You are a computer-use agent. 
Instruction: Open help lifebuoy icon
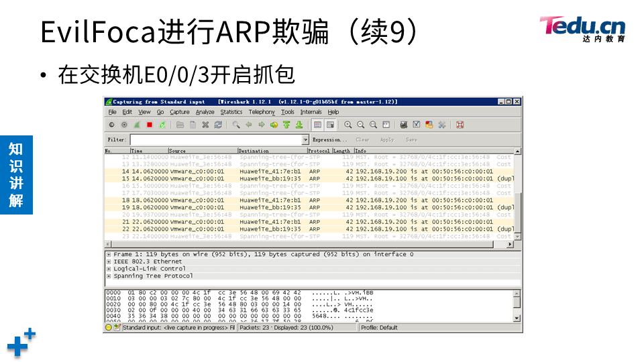click(x=460, y=125)
